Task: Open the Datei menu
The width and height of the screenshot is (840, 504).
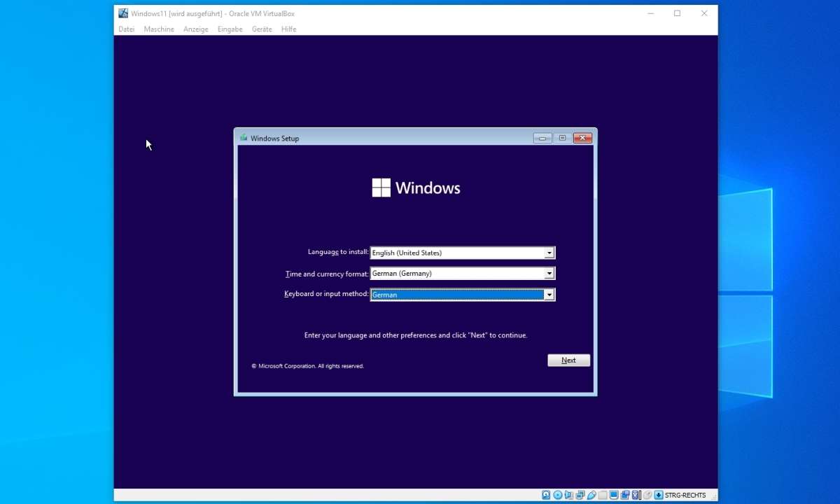Action: coord(127,29)
